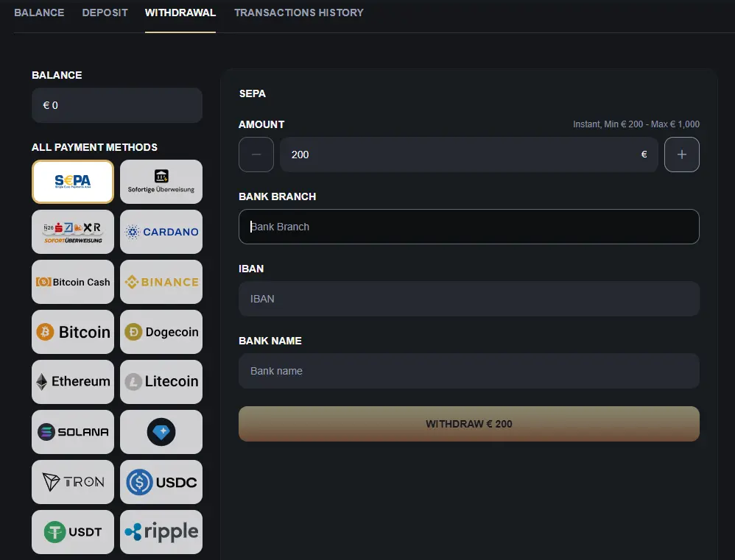
Task: Click the € 0 balance display
Action: 117,105
